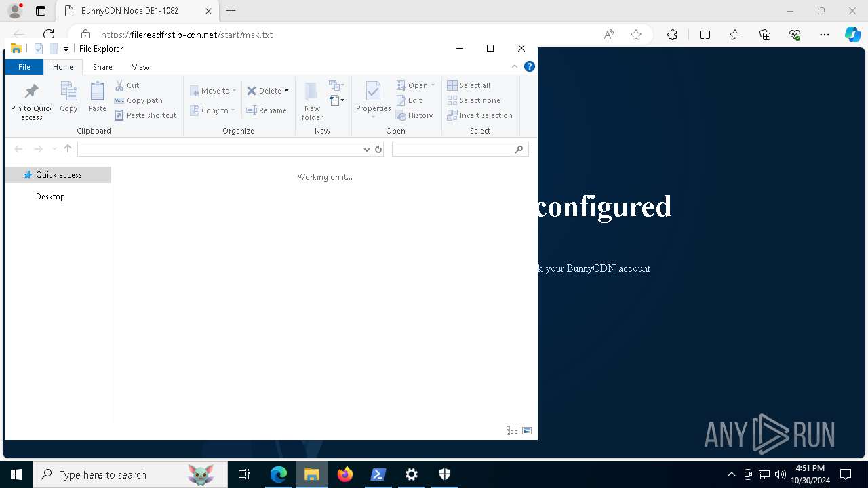The image size is (868, 488).
Task: Open Edge split screen view
Action: click(x=705, y=35)
